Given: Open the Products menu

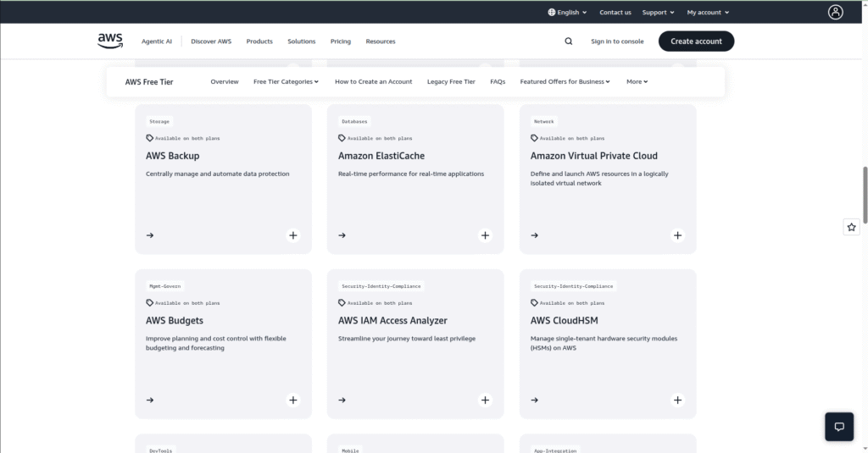Looking at the screenshot, I should pos(259,41).
